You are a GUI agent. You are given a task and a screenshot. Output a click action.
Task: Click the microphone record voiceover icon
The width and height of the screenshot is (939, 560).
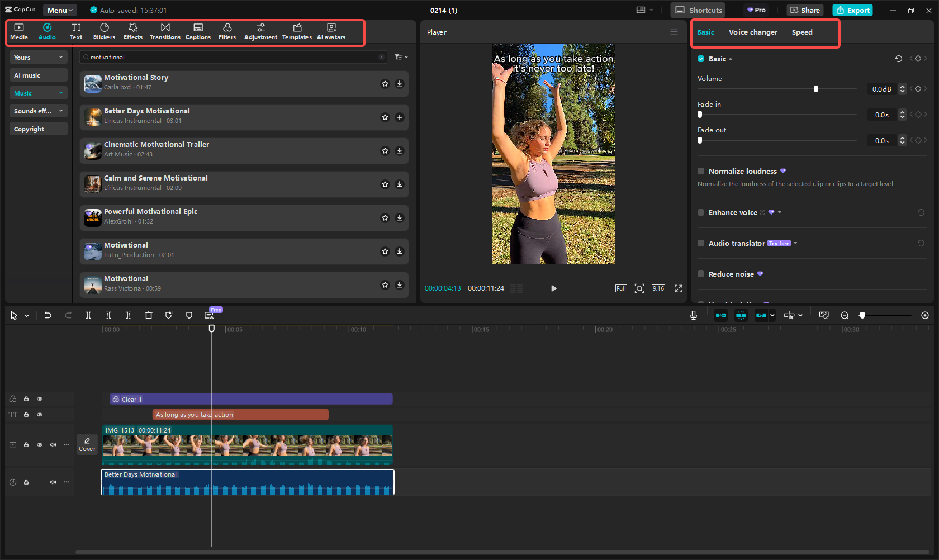pyautogui.click(x=693, y=316)
